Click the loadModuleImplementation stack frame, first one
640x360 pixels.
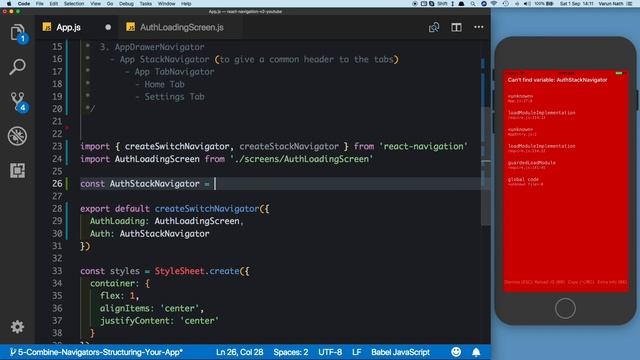point(542,113)
